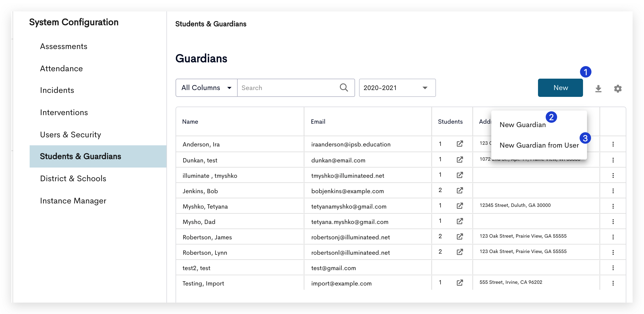
Task: Click email tmyshko@illuminateed.net
Action: 348,176
